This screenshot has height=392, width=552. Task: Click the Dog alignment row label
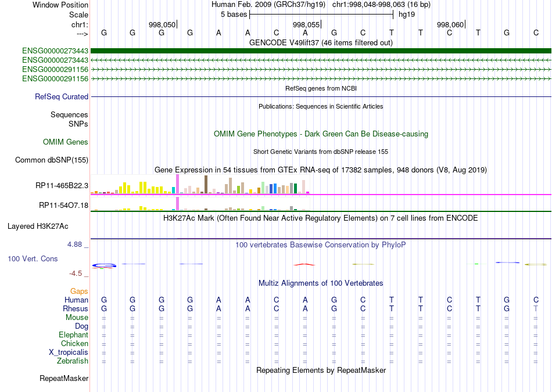(81, 326)
